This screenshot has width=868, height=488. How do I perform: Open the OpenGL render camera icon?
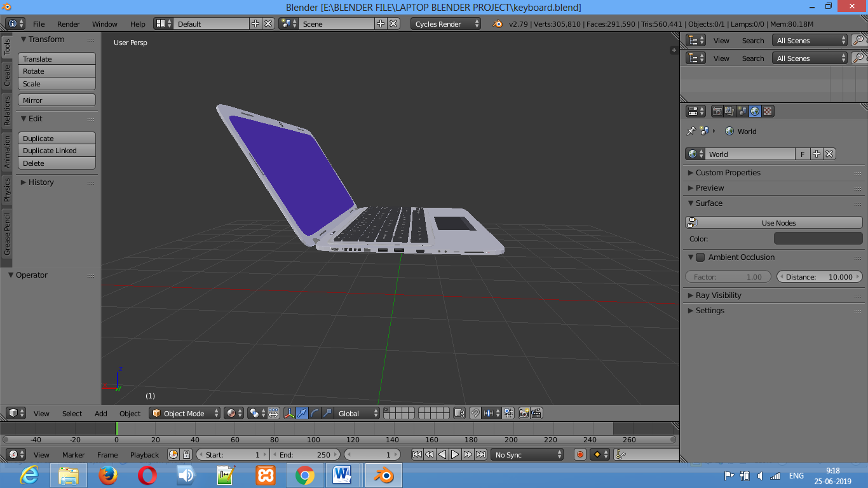(x=524, y=413)
